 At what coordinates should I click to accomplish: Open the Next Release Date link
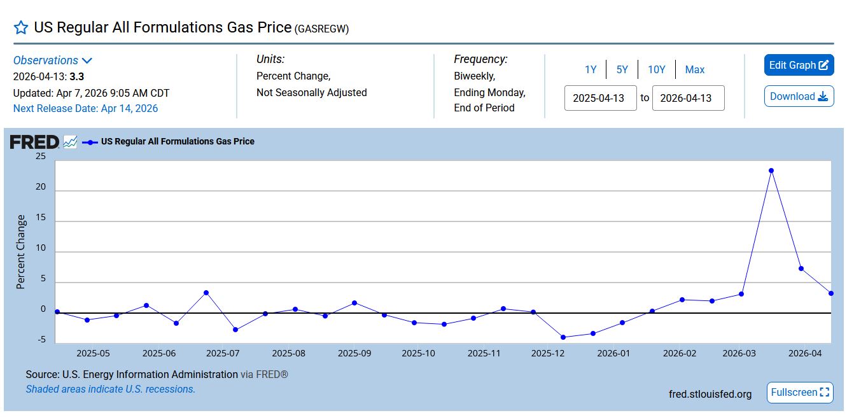pyautogui.click(x=85, y=108)
